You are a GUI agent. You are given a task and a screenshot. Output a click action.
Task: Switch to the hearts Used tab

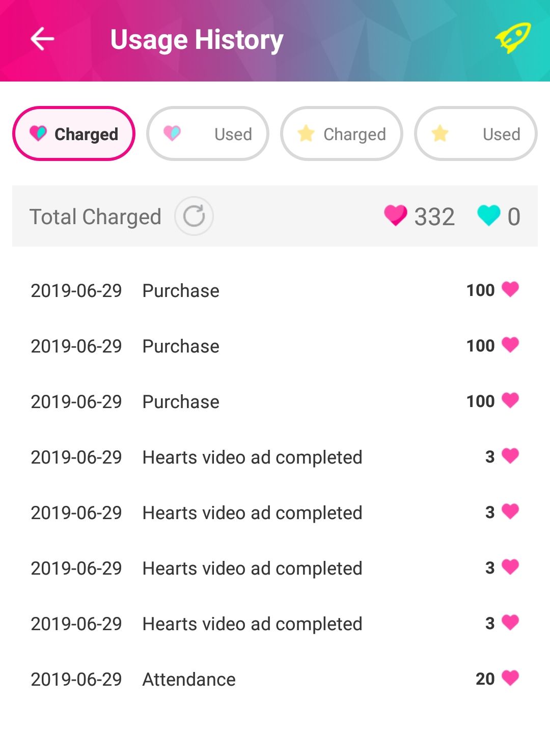coord(208,133)
